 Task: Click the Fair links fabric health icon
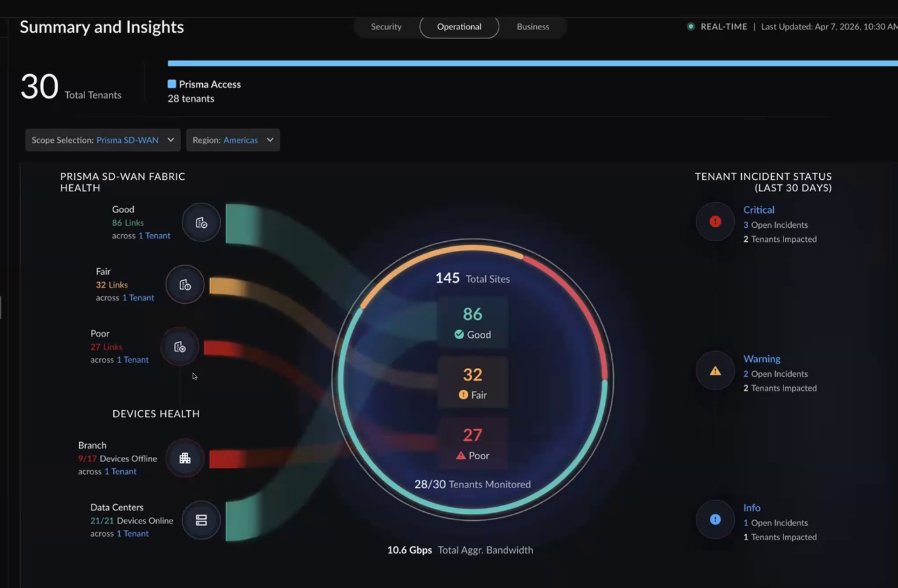(185, 285)
